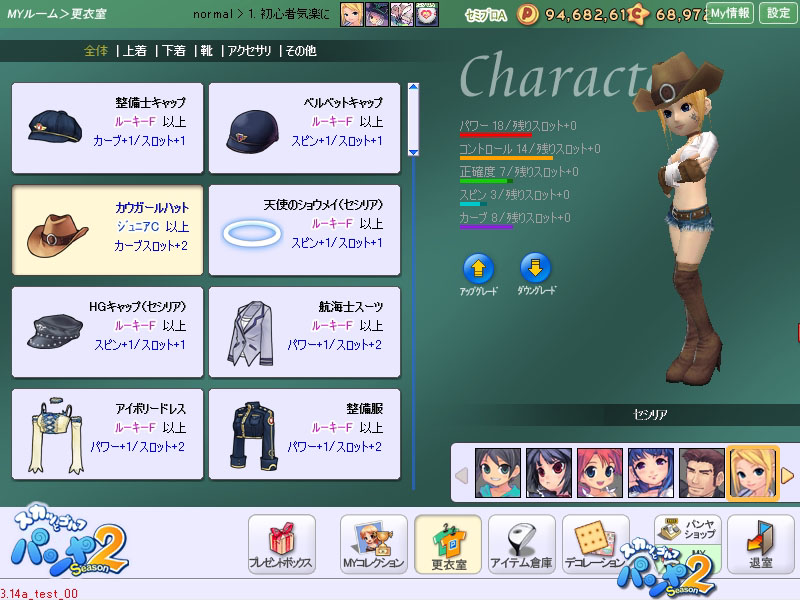
Task: Open the 設定 settings button
Action: tap(778, 13)
